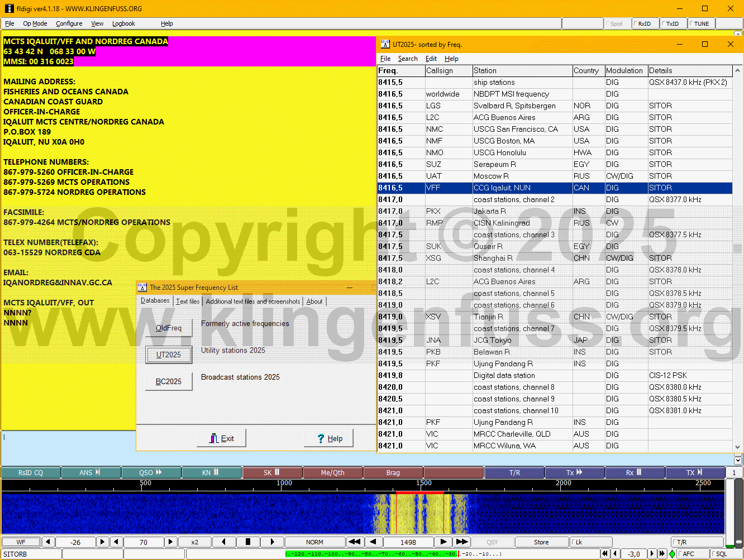Enable the TUNE toggle

tap(701, 23)
